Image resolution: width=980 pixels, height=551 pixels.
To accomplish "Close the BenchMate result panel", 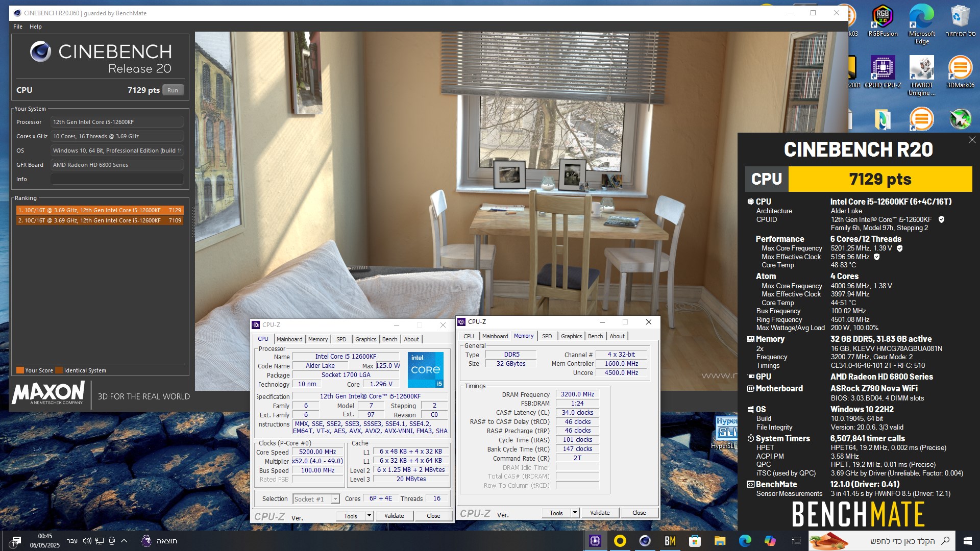I will [x=972, y=140].
